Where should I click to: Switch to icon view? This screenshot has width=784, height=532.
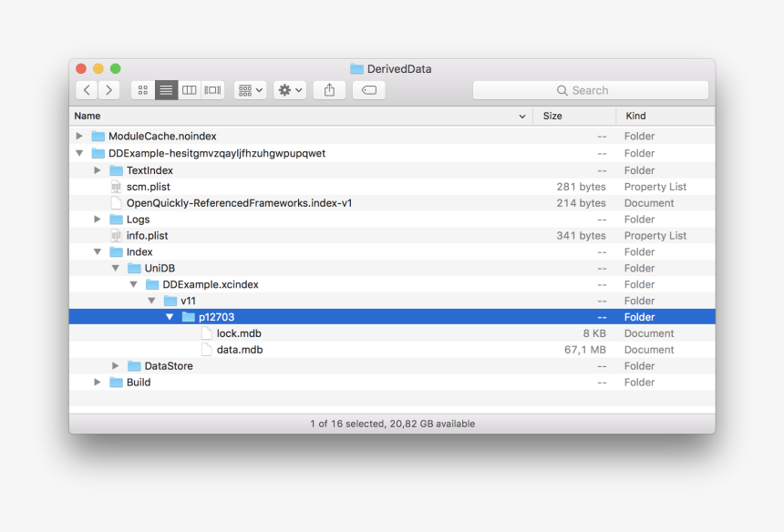(x=143, y=90)
